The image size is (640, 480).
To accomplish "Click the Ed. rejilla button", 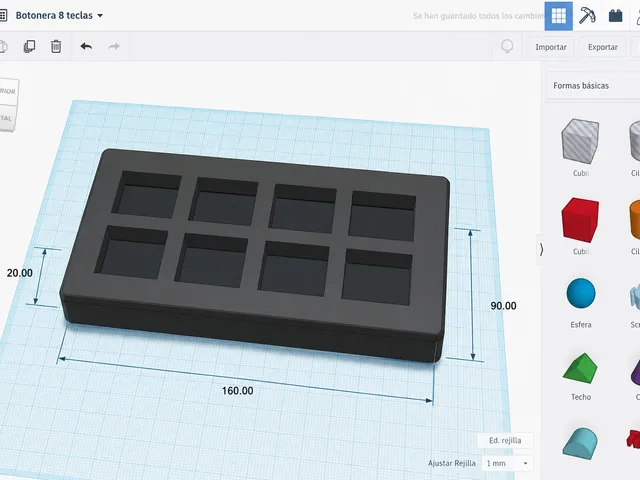I will 505,440.
